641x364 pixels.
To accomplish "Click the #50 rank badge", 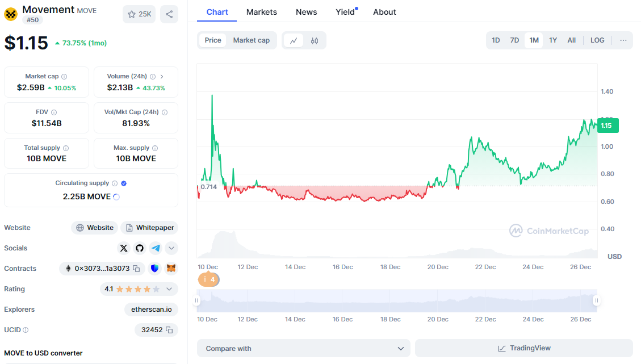I will [x=33, y=20].
